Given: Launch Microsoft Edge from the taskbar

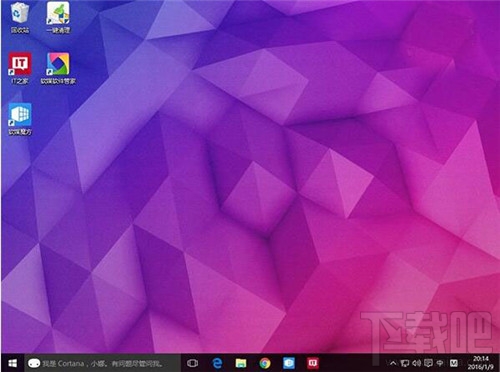Looking at the screenshot, I should pyautogui.click(x=217, y=363).
